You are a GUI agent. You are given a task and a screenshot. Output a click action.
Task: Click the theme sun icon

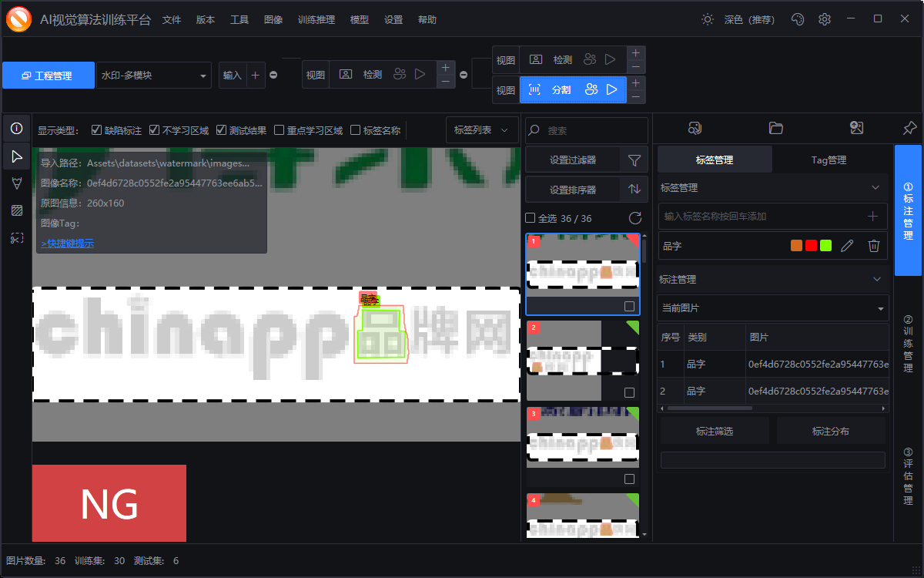coord(708,19)
